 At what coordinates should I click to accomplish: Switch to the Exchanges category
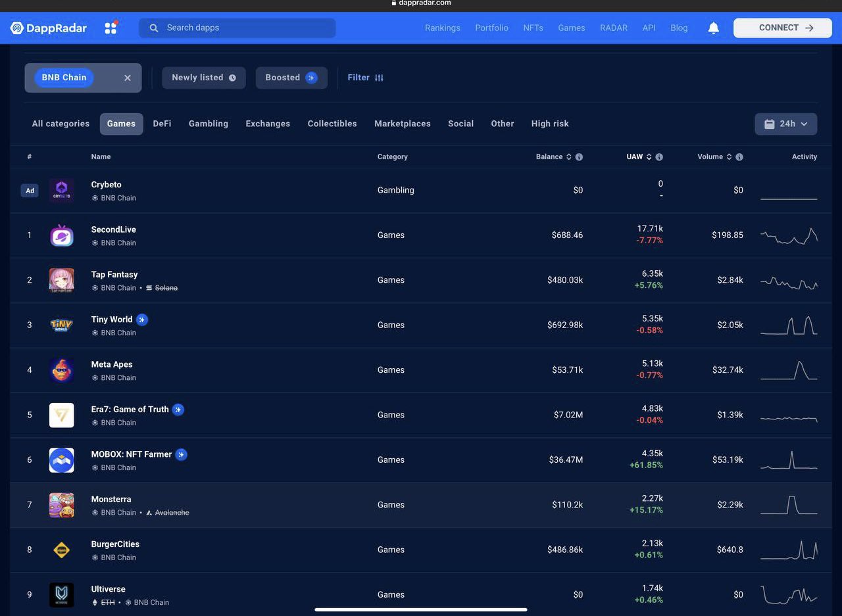268,124
